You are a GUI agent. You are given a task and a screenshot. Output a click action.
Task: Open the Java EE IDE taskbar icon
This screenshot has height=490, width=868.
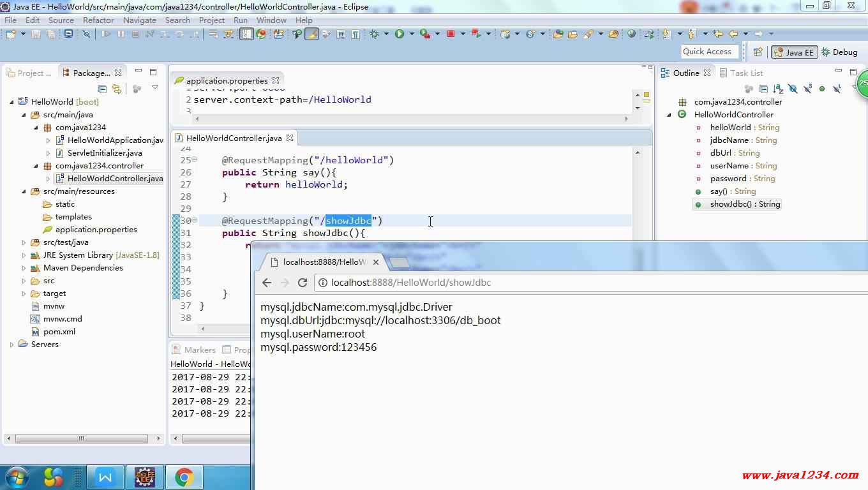click(x=145, y=477)
